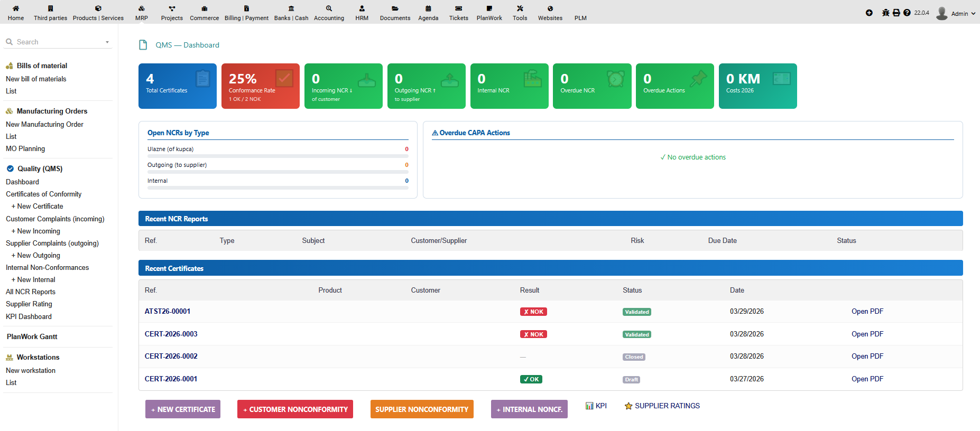Click the SUPPLIER NONCONFORMITY button
980x431 pixels.
(x=422, y=409)
